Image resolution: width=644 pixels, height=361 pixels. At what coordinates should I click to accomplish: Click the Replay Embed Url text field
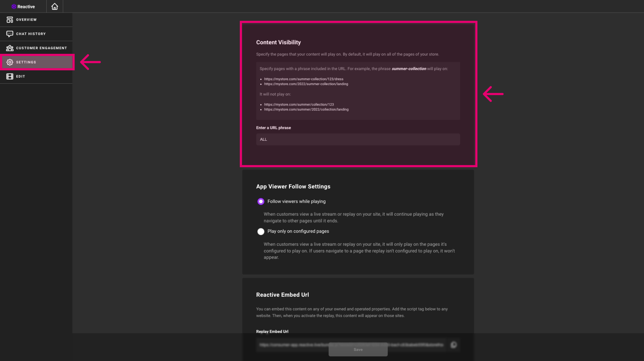point(351,345)
